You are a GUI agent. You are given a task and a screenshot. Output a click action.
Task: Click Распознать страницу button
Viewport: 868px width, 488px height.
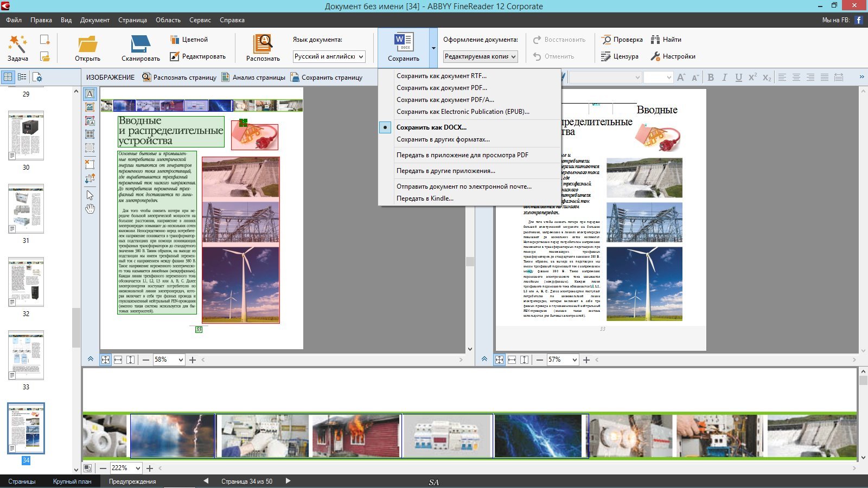(179, 78)
